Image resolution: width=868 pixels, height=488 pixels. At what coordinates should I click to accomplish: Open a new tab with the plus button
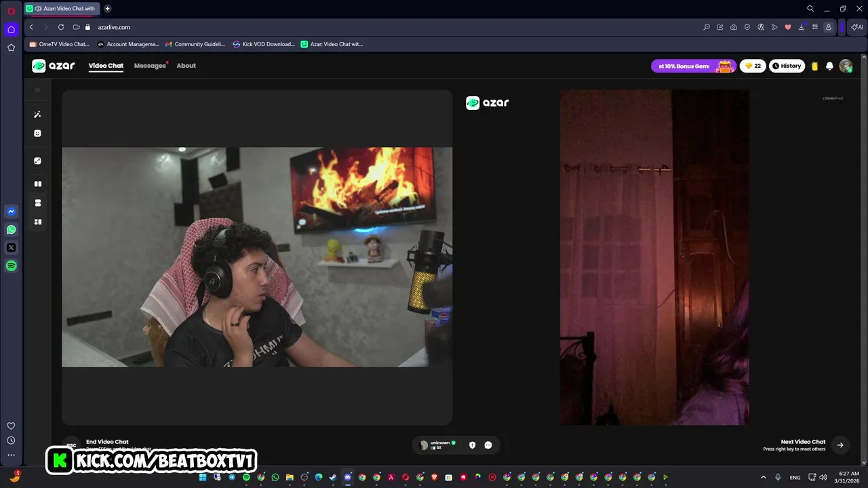pyautogui.click(x=107, y=9)
